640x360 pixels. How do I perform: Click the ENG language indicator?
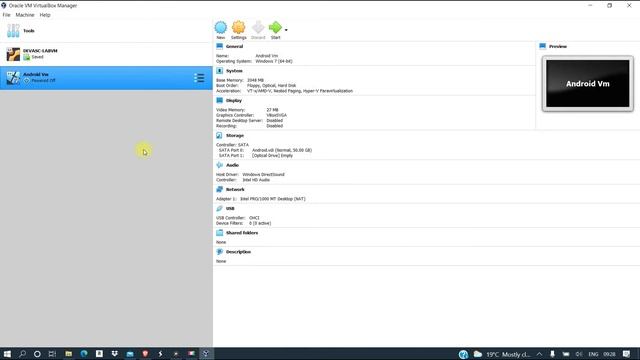[x=593, y=354]
